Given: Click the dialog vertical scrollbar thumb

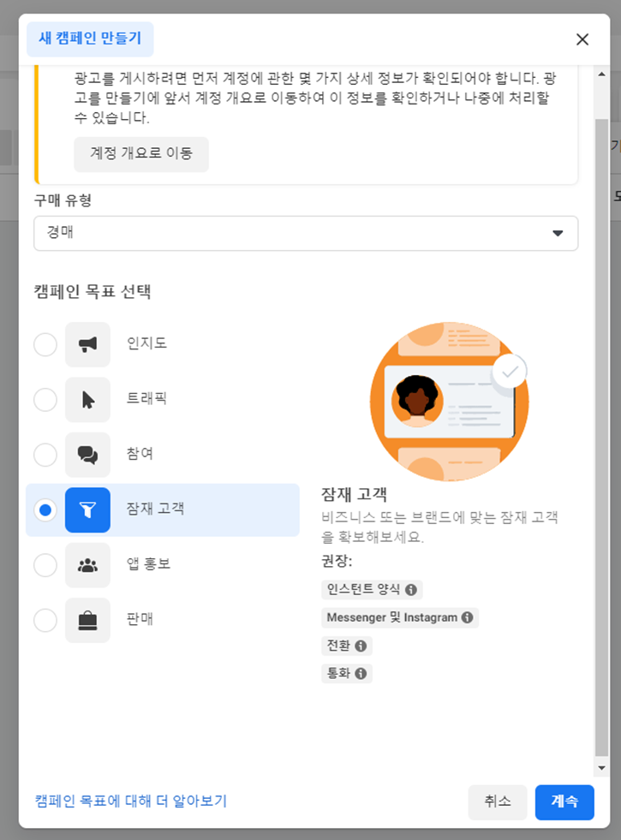Looking at the screenshot, I should (601, 438).
